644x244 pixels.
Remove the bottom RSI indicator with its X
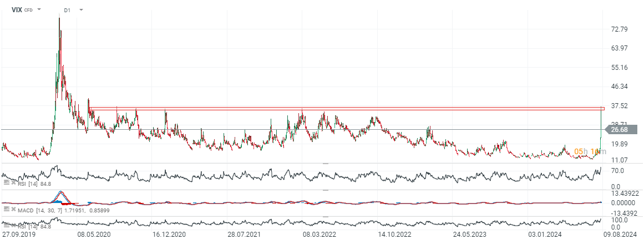click(13, 226)
